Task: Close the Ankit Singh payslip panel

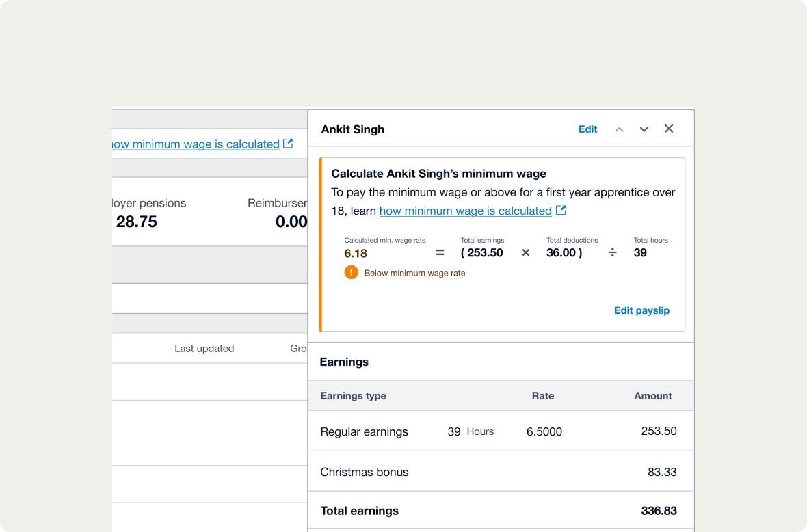Action: (669, 129)
